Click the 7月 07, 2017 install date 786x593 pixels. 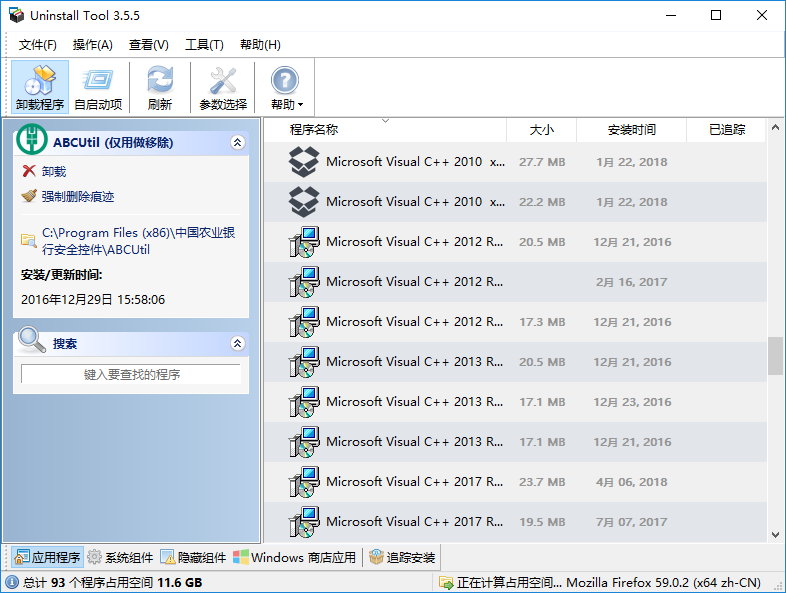[x=632, y=522]
